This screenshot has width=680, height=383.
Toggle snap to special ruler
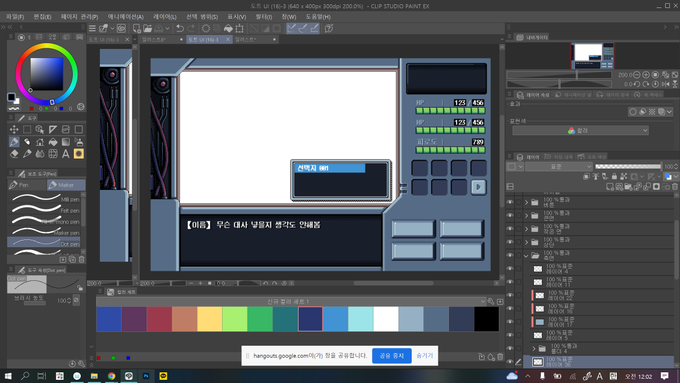303,29
